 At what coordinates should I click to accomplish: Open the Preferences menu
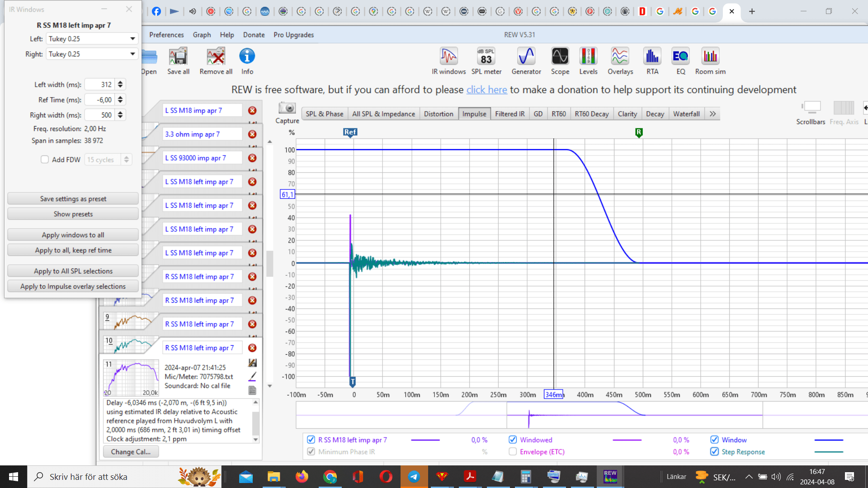166,35
